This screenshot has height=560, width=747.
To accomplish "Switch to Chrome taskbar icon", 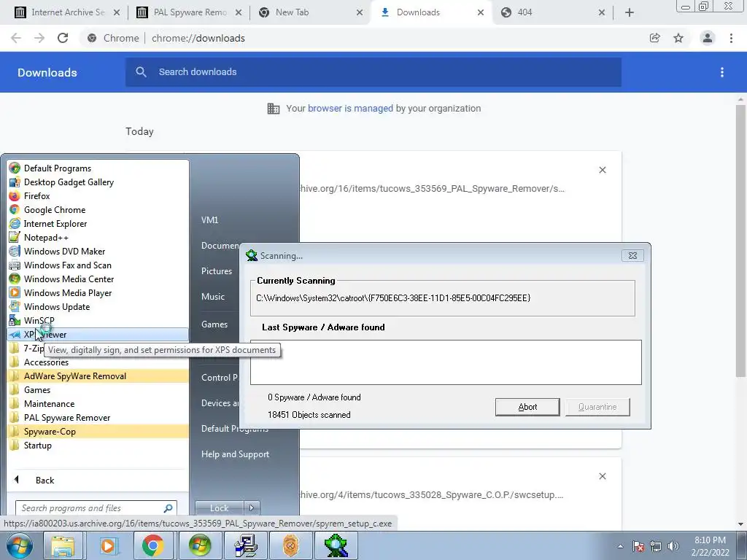I will click(152, 545).
